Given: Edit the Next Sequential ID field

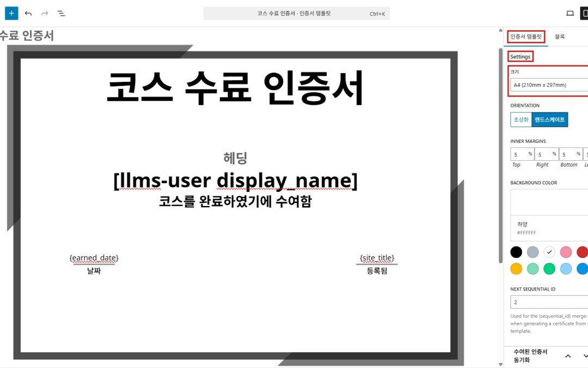Looking at the screenshot, I should point(549,302).
